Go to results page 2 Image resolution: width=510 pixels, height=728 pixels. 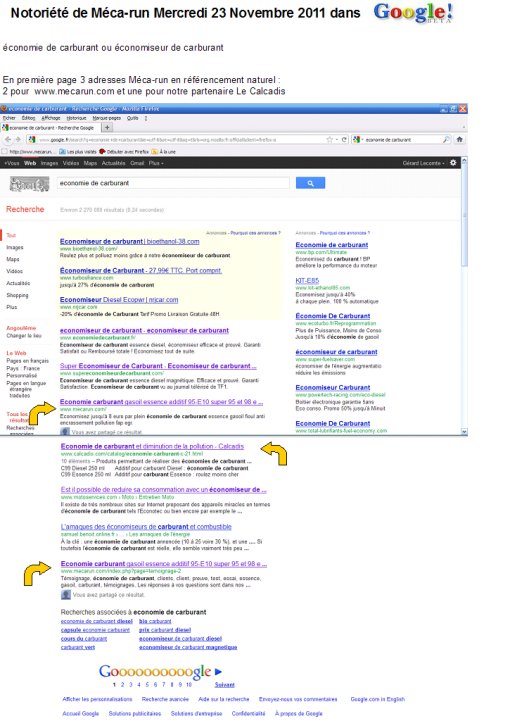122,684
